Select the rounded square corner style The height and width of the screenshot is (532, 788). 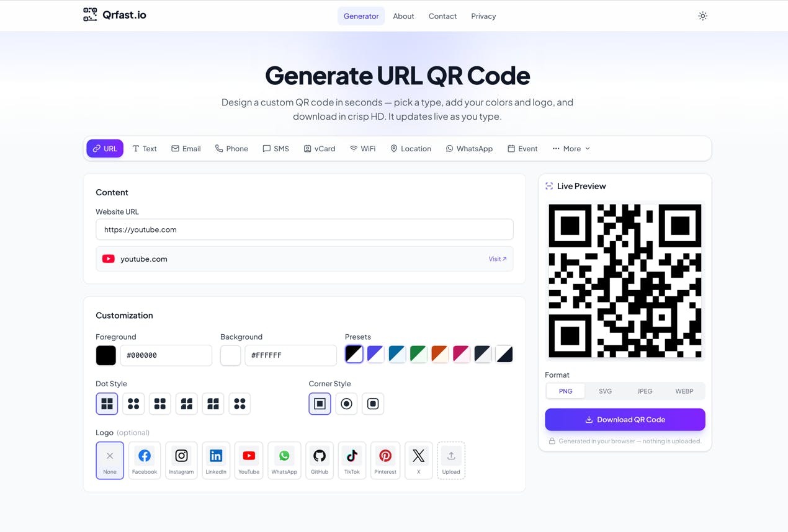373,404
